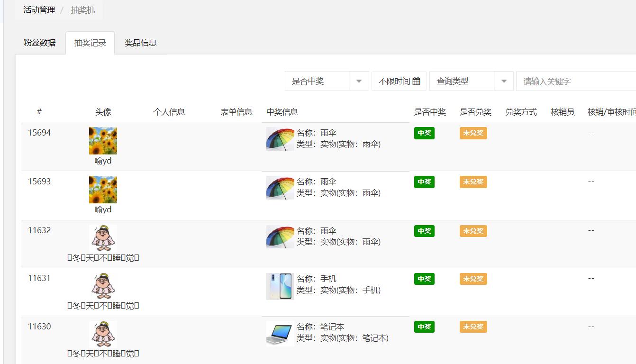This screenshot has width=636, height=364.
Task: Open the calendar icon on 不限时间 filter
Action: coord(417,81)
